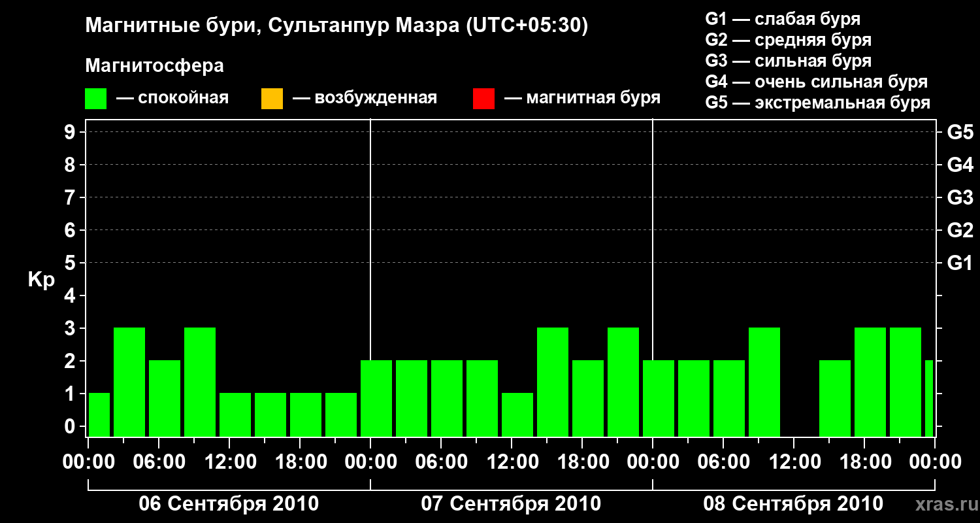The height and width of the screenshot is (523, 980).
Task: Click the 12:00 time label for 06 Сентября
Action: (x=229, y=462)
